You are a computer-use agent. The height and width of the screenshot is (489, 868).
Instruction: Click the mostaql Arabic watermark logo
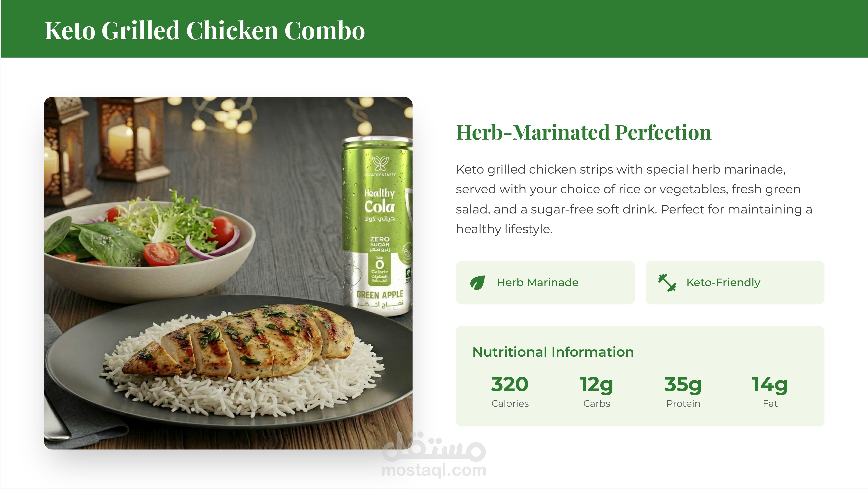[434, 446]
